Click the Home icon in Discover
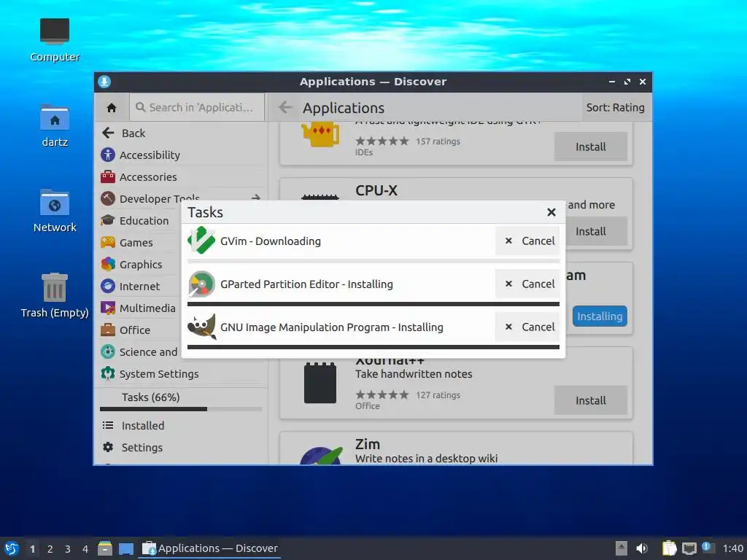Viewport: 747px width, 560px height. pos(112,108)
